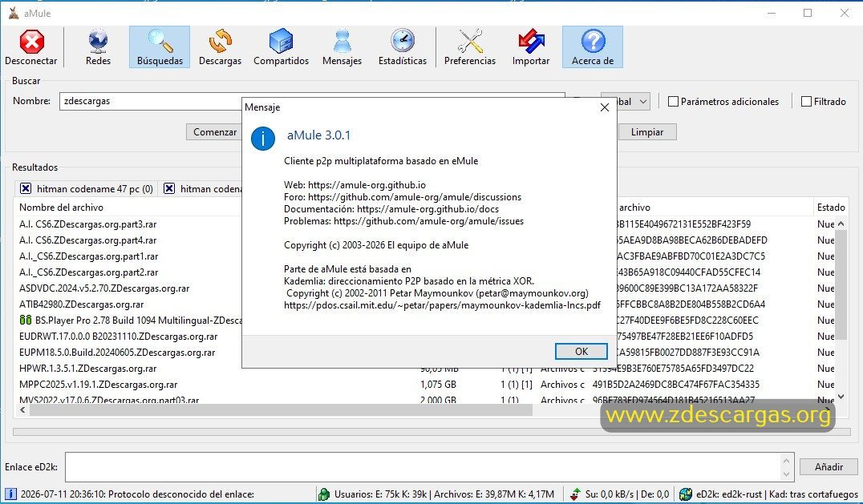
Task: Click the horizontal scrollbar left arrow
Action: coord(22,410)
